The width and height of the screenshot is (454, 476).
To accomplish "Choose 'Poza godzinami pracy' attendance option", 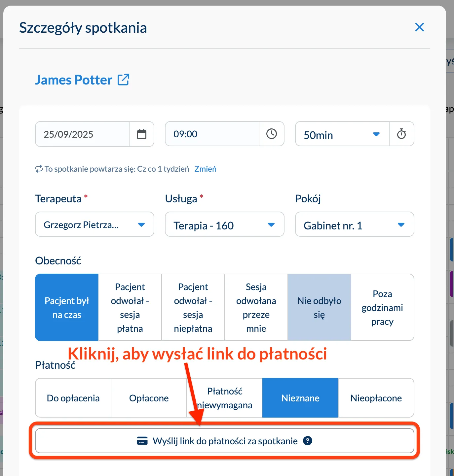I will coord(382,307).
